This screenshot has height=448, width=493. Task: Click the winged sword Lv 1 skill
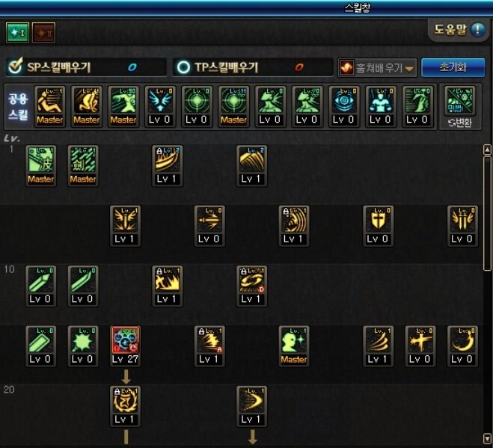[126, 226]
